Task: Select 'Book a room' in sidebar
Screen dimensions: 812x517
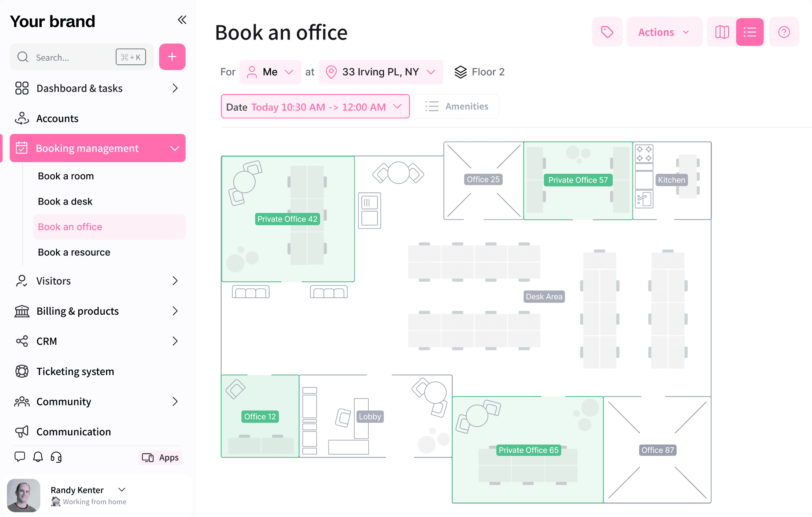Action: (65, 176)
